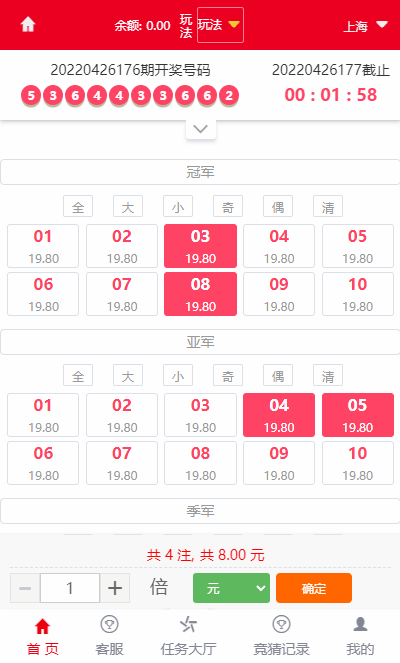Focus the multiplier input field

click(70, 588)
